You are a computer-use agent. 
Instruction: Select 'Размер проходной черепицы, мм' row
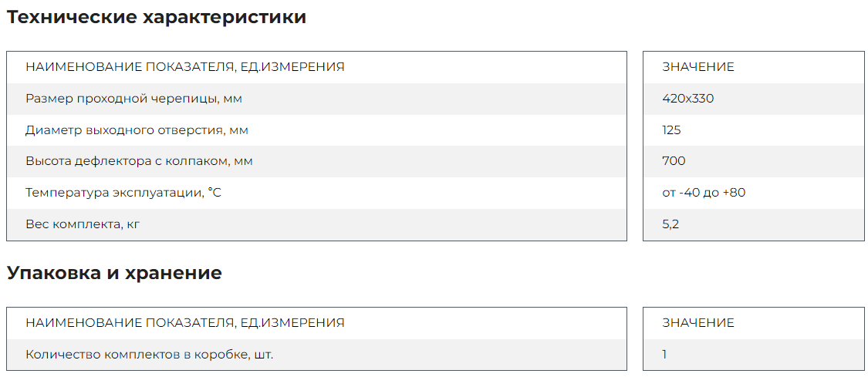tap(316, 99)
